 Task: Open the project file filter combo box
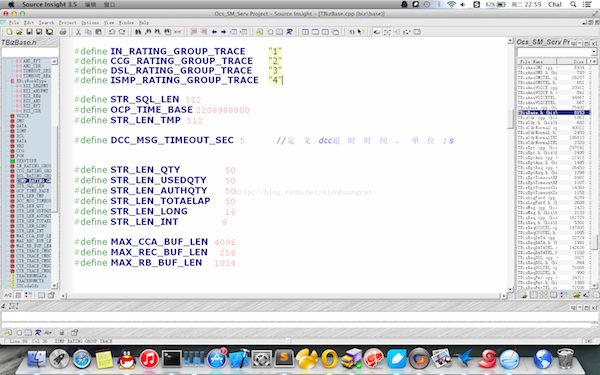(557, 52)
